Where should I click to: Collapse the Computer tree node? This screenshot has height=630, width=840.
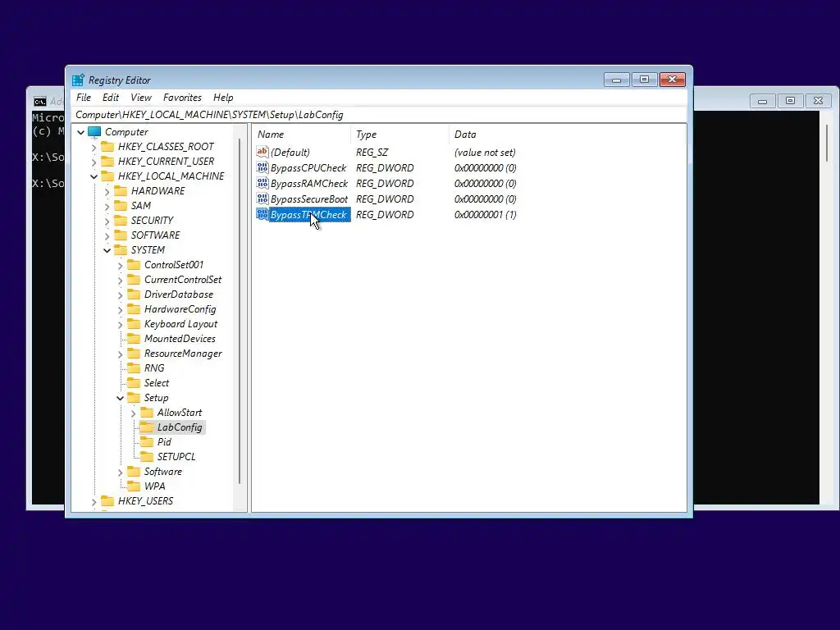81,132
